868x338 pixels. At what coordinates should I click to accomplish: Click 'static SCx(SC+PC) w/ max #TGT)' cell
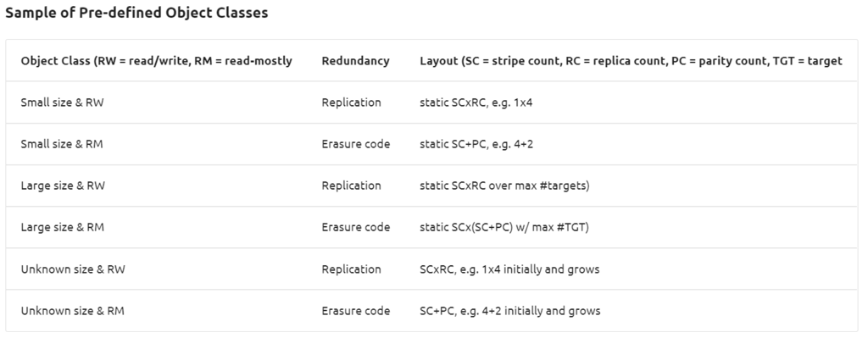[x=504, y=227]
